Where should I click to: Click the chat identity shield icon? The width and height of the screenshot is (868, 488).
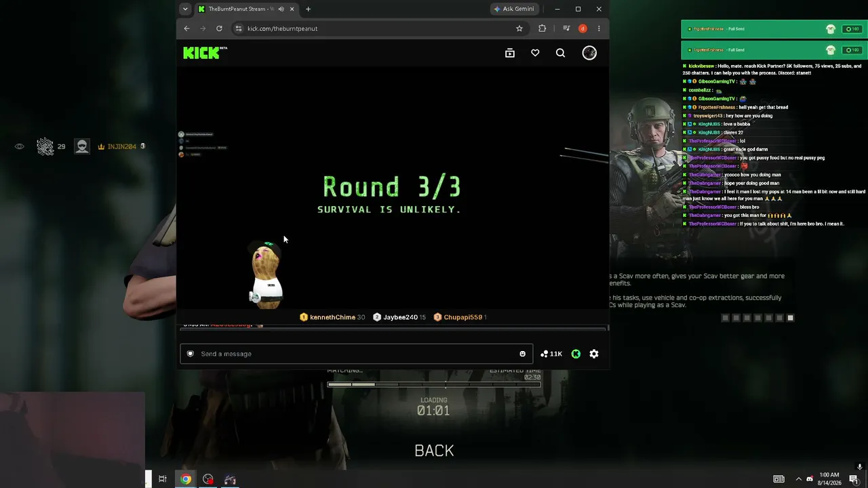pyautogui.click(x=191, y=354)
